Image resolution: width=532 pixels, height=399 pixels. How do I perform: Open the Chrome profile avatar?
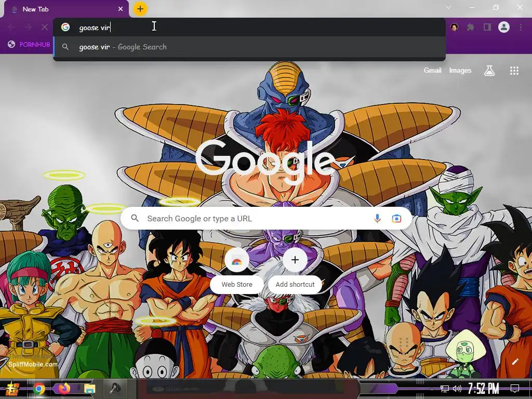[x=504, y=27]
